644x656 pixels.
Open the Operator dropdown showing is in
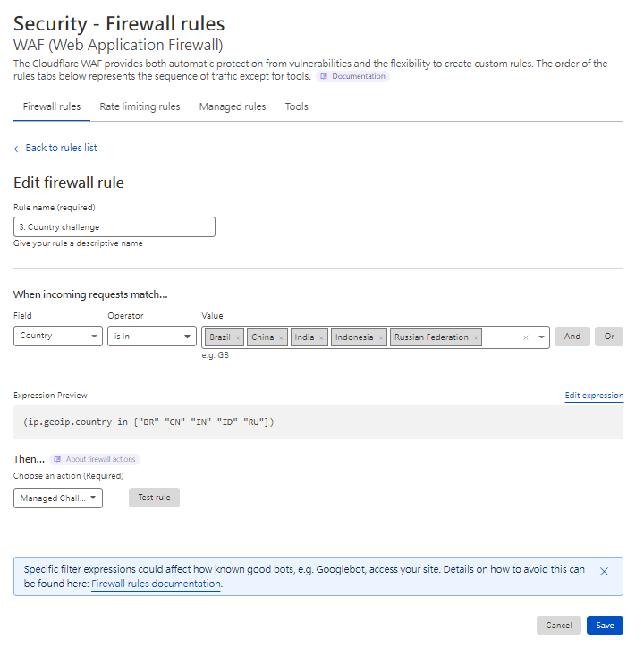pos(150,337)
